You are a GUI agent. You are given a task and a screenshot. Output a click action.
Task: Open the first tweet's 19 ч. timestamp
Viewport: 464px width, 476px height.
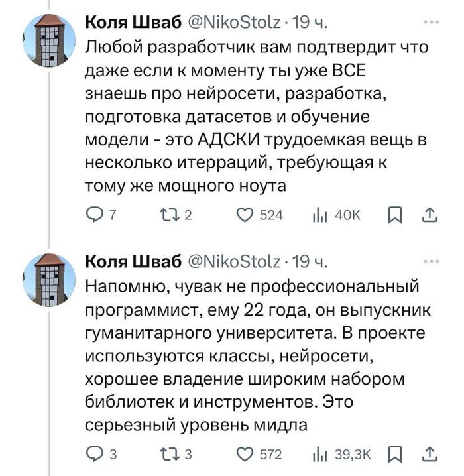[x=309, y=25]
